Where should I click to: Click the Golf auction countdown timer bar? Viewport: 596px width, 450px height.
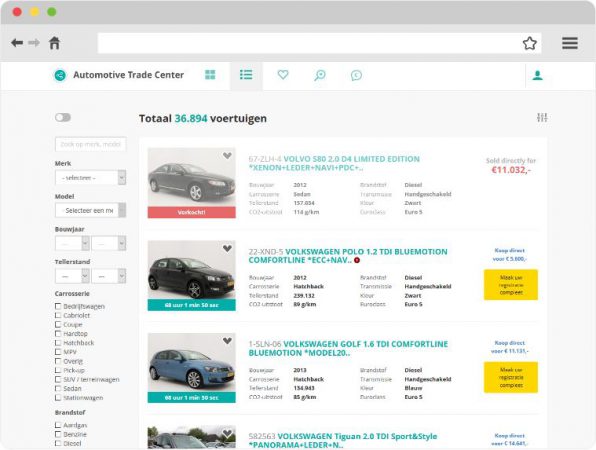tap(192, 398)
